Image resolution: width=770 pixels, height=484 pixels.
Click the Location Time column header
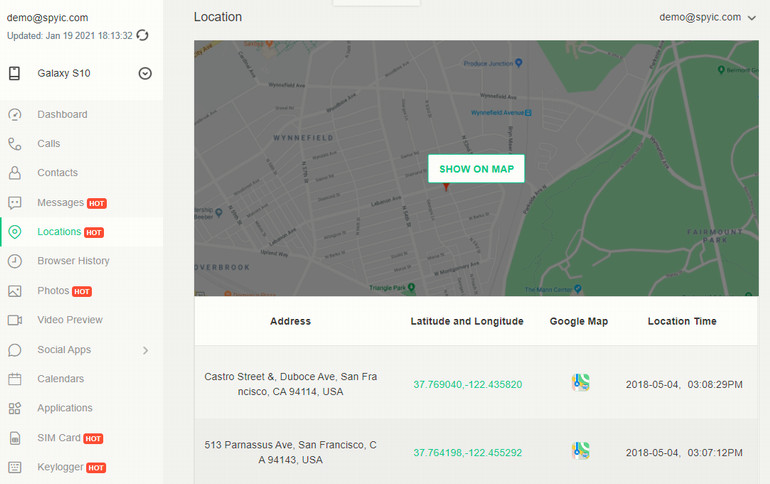pos(682,322)
